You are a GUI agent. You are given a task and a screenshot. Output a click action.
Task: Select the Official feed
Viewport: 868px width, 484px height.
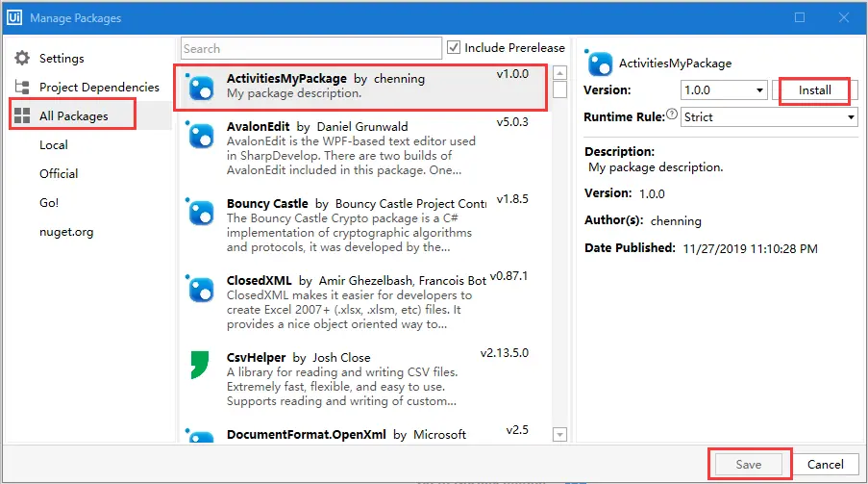click(59, 173)
